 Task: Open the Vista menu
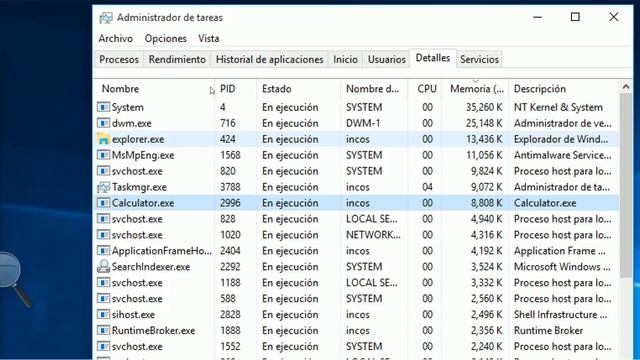tap(209, 38)
